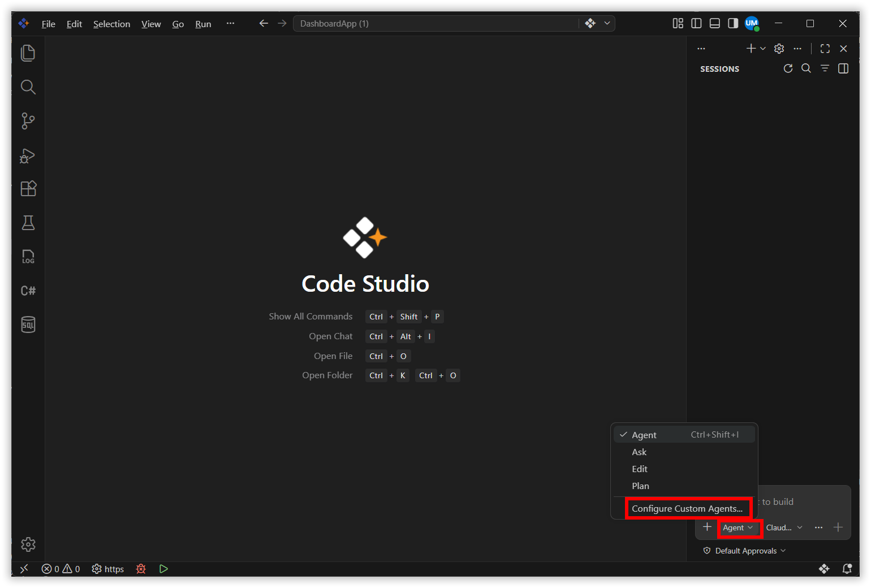
Task: Open the Testing flask view
Action: click(x=28, y=223)
